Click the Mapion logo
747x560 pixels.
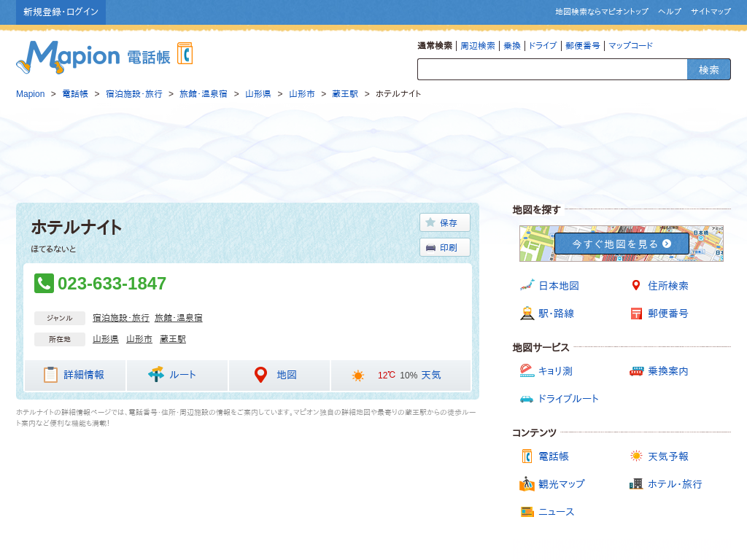pyautogui.click(x=68, y=57)
